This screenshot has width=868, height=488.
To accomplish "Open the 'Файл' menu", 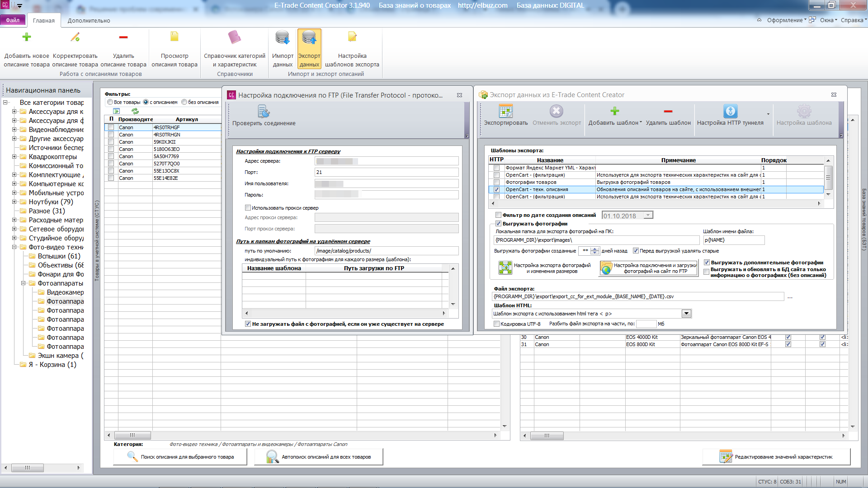I will (13, 20).
